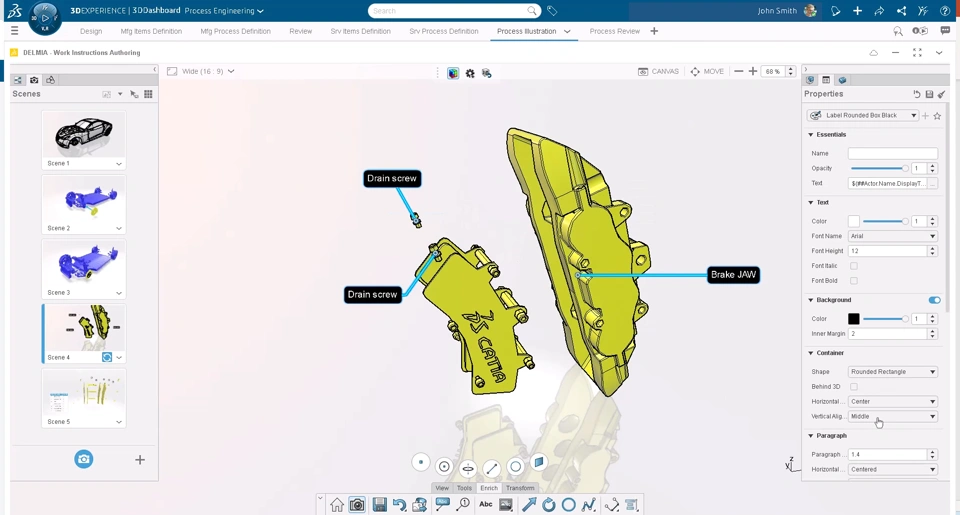
Task: Click the John Smith user name
Action: pyautogui.click(x=777, y=11)
